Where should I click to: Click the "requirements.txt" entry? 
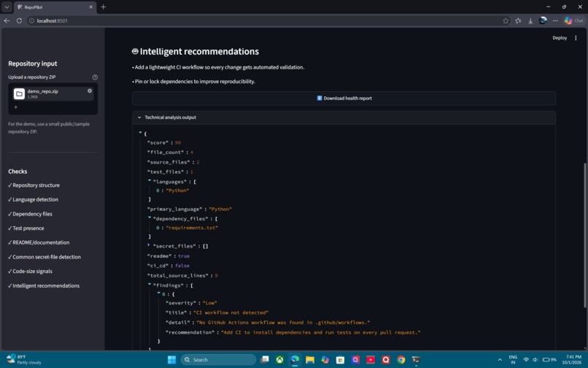coord(192,228)
